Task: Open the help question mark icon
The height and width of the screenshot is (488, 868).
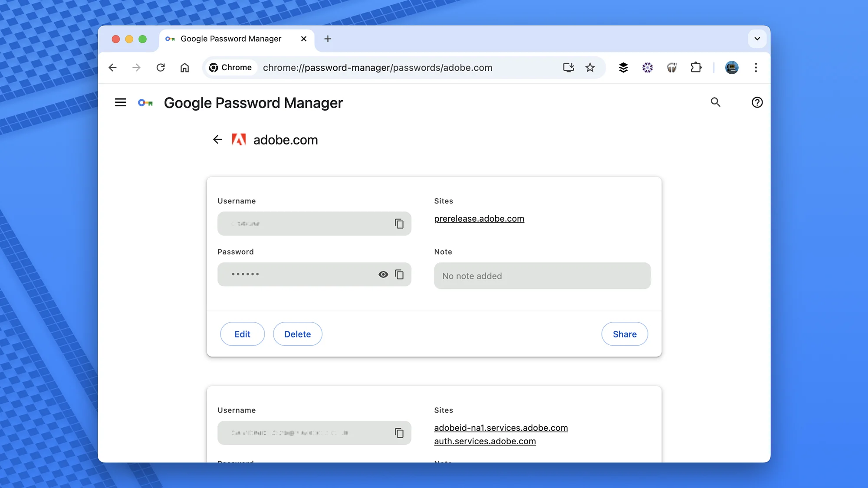Action: (x=757, y=102)
